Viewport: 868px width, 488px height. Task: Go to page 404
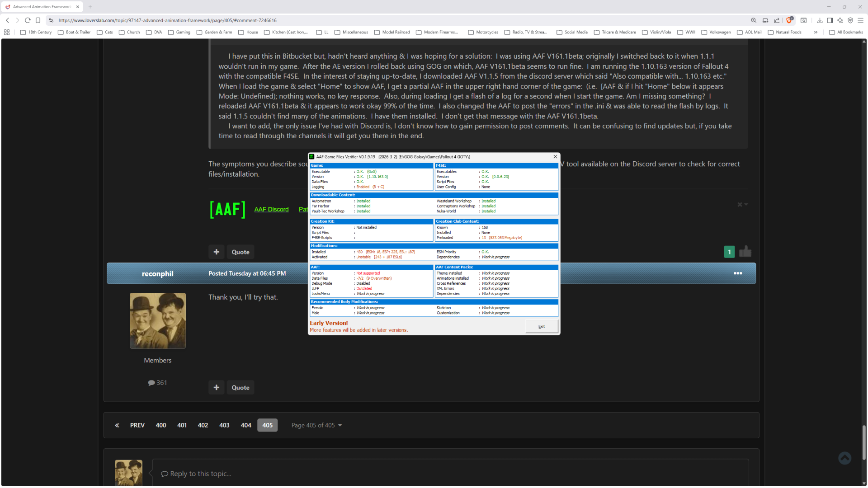(246, 425)
